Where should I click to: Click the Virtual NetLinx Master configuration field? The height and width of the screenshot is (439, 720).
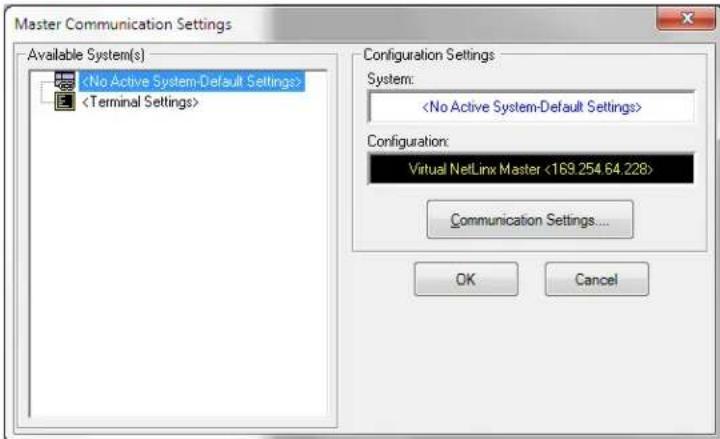pos(531,169)
